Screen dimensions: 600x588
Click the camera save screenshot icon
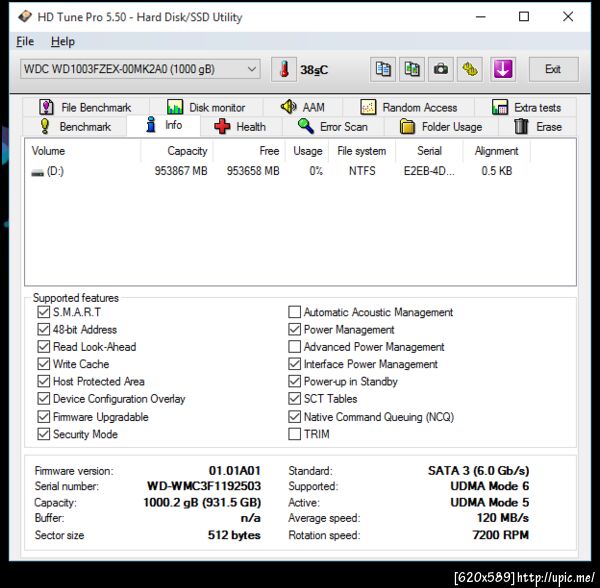click(441, 70)
